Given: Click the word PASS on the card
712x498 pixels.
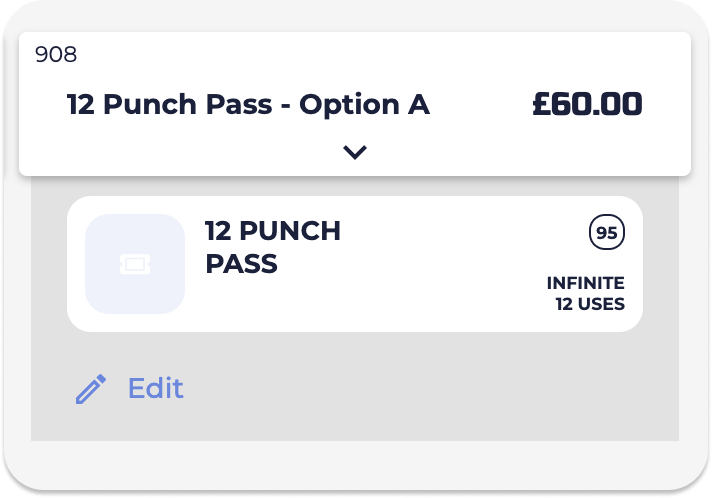Looking at the screenshot, I should (240, 265).
